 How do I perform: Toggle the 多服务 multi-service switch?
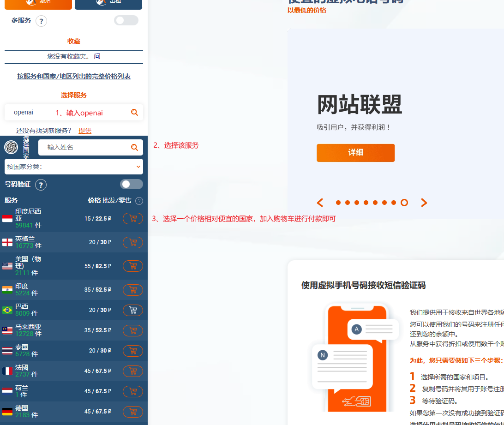click(126, 20)
